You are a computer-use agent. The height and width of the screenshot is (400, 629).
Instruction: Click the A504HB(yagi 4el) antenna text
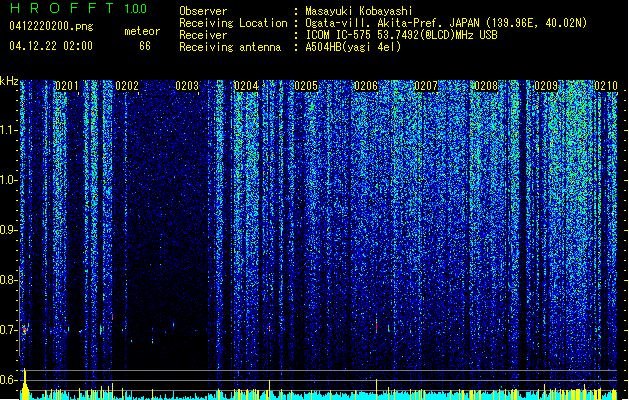coord(353,47)
